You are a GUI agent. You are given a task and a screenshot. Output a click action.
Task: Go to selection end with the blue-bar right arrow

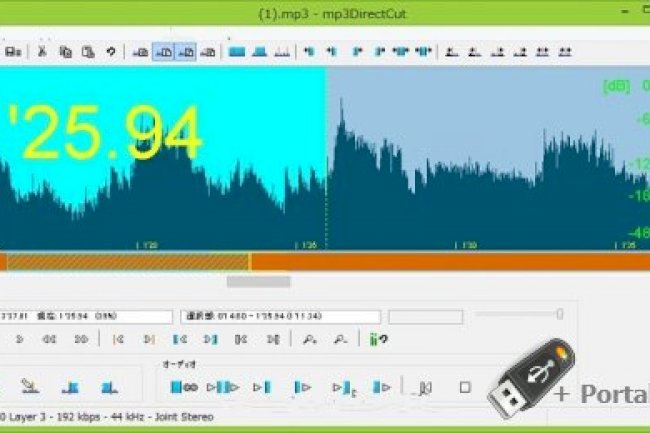[210, 339]
